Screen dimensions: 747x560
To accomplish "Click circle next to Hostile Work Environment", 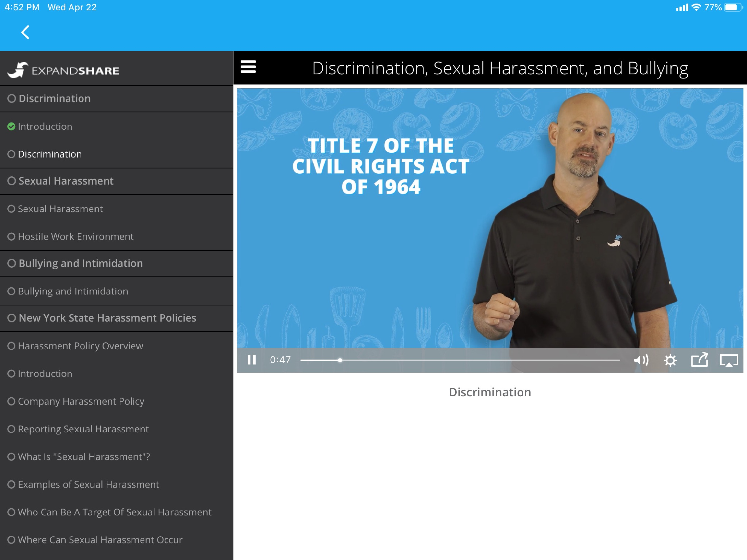I will (11, 237).
